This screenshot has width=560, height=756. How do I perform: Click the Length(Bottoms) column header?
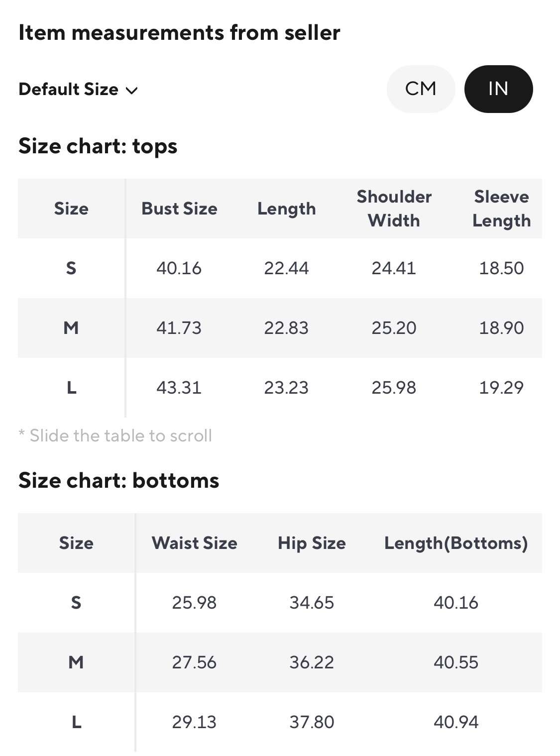455,543
